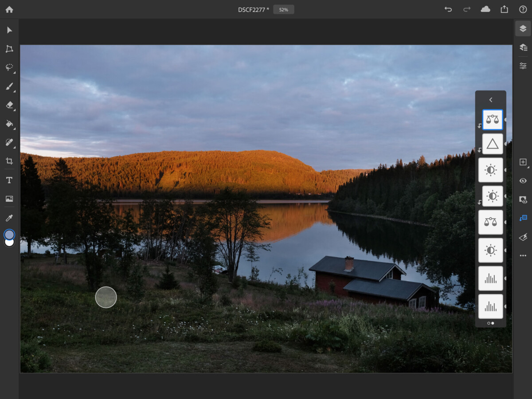Open the Layer Properties panel
This screenshot has width=532, height=399.
[x=523, y=66]
